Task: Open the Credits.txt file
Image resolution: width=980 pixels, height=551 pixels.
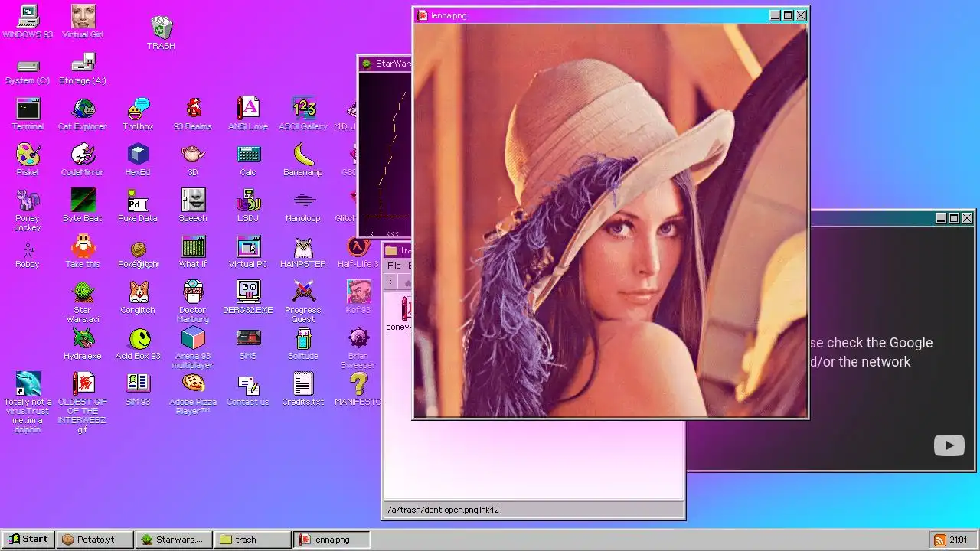Action: coord(303,389)
